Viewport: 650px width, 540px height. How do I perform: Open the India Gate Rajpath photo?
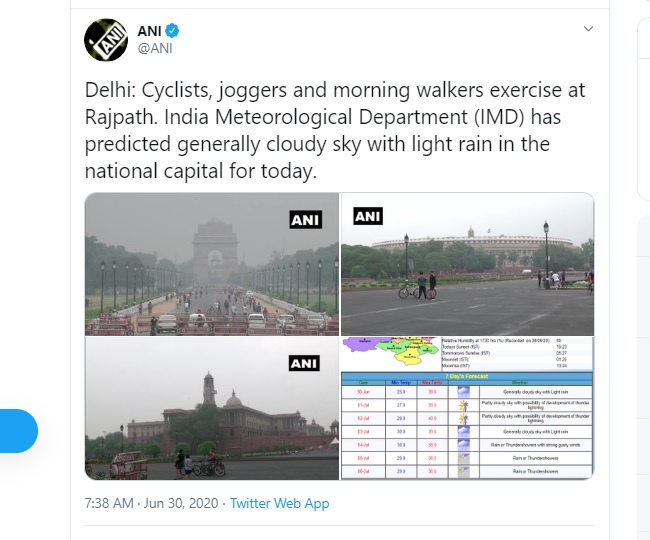211,264
